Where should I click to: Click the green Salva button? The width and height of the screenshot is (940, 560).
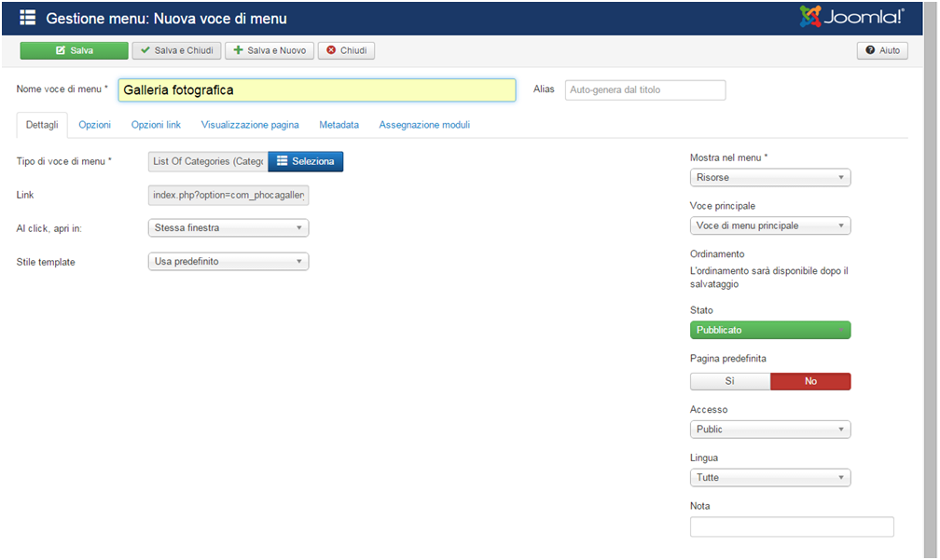74,50
